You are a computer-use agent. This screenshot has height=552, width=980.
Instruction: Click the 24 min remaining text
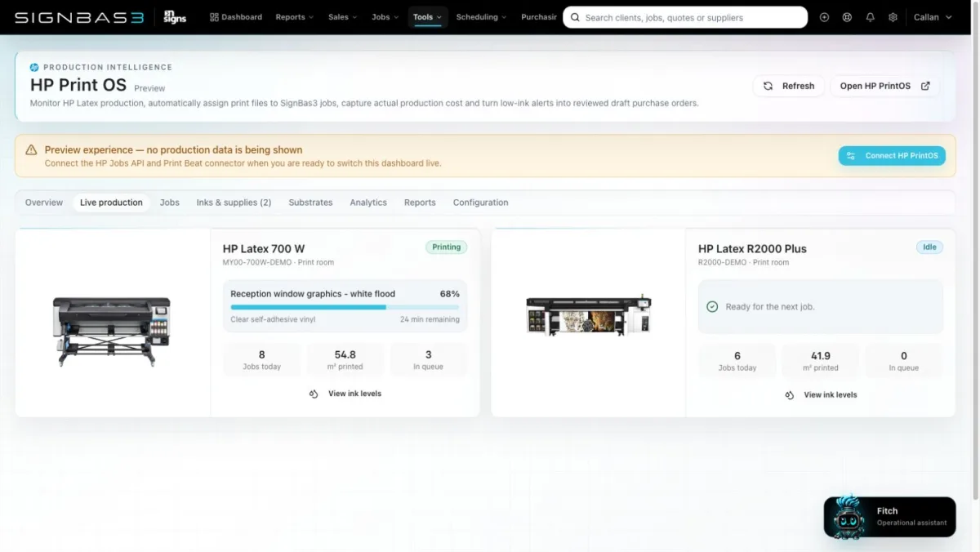430,319
